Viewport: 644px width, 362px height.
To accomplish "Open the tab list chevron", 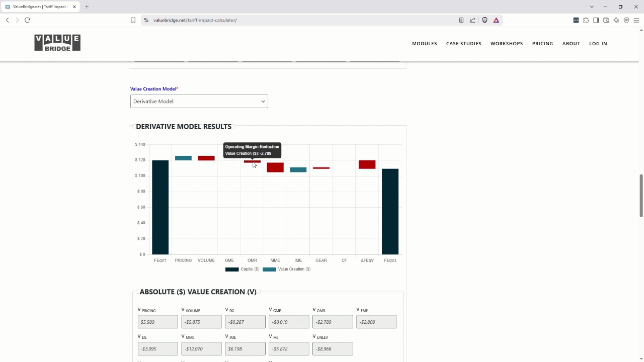I will coord(591,7).
